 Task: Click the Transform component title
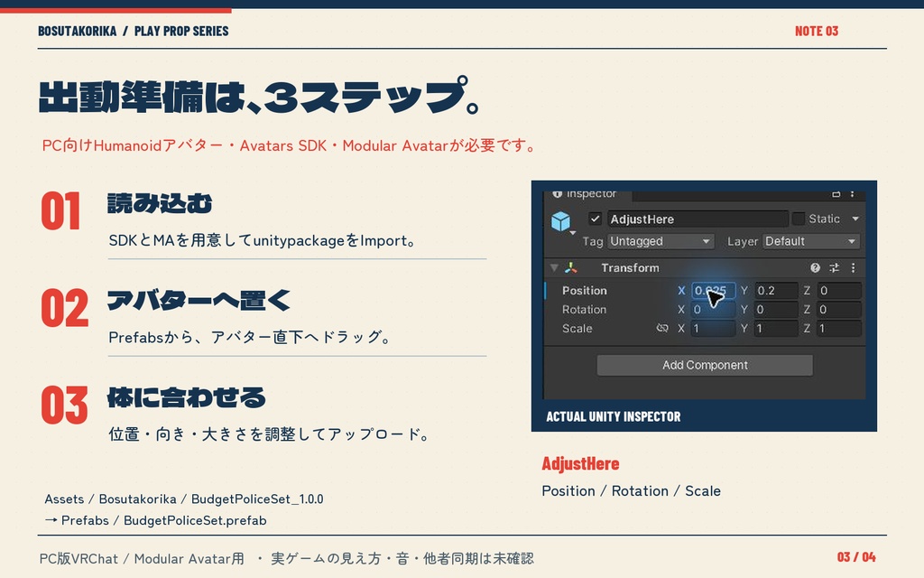630,267
